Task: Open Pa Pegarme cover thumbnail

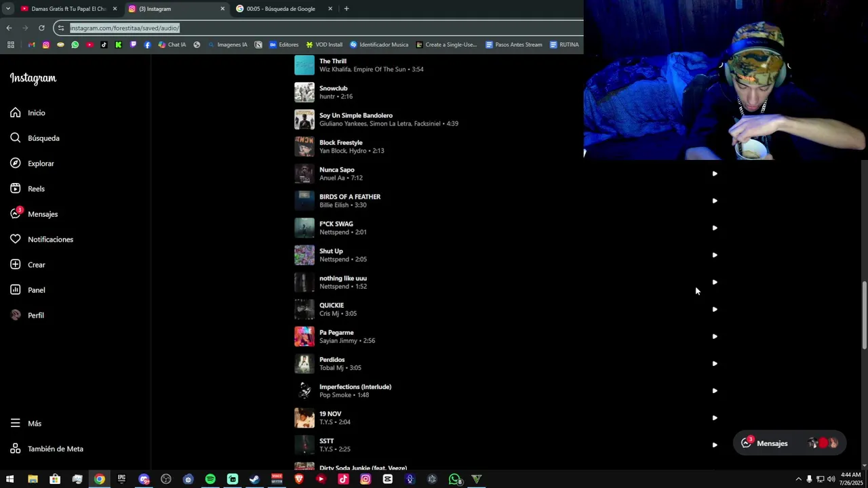Action: click(x=304, y=336)
